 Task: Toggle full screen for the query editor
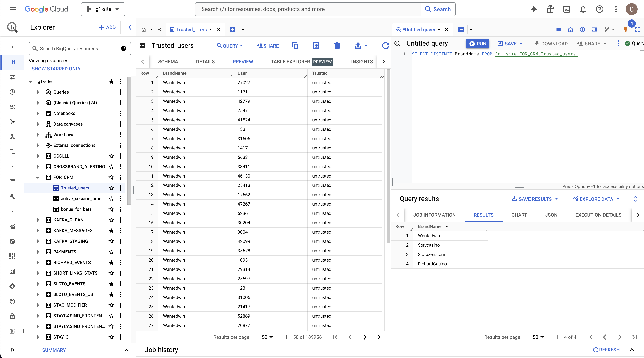(x=637, y=30)
